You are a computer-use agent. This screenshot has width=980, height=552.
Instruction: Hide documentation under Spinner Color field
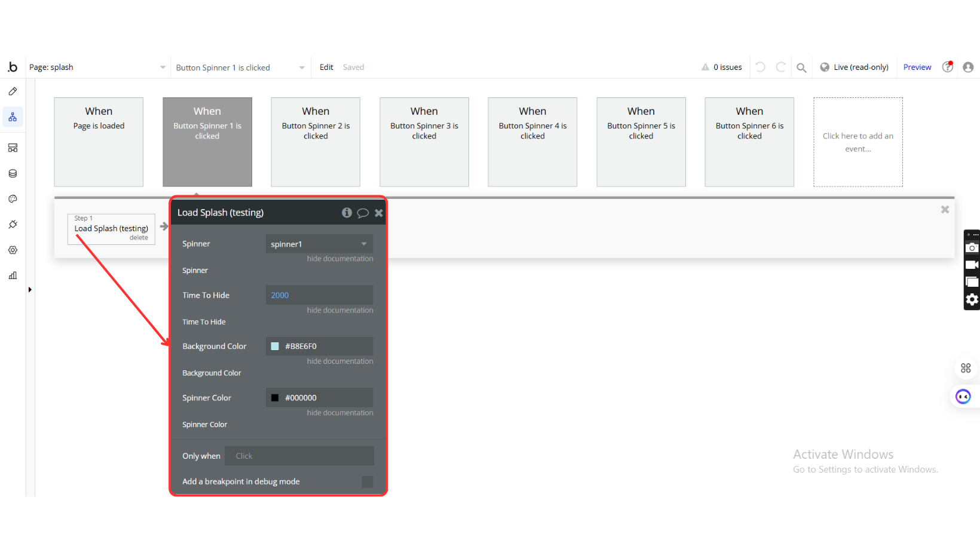coord(340,413)
